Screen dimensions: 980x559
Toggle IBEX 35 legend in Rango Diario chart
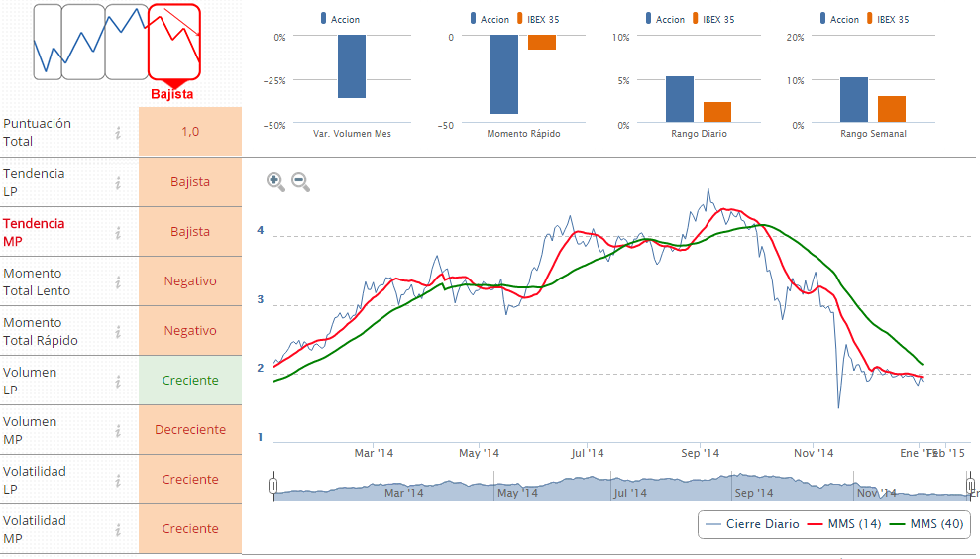pos(713,19)
